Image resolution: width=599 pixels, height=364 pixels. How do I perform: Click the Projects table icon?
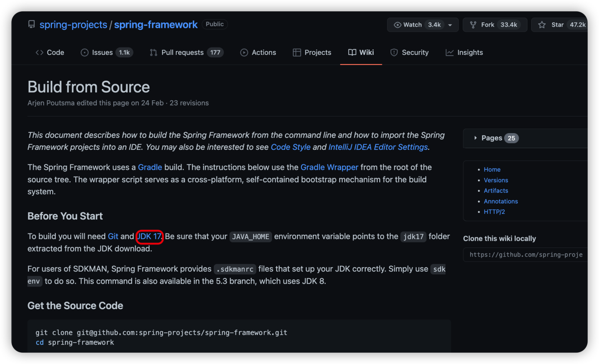pos(297,52)
